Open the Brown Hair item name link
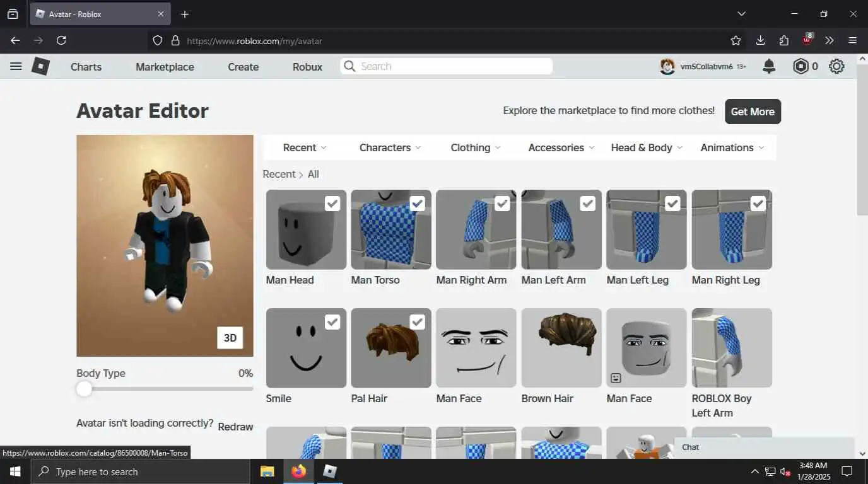 (547, 398)
